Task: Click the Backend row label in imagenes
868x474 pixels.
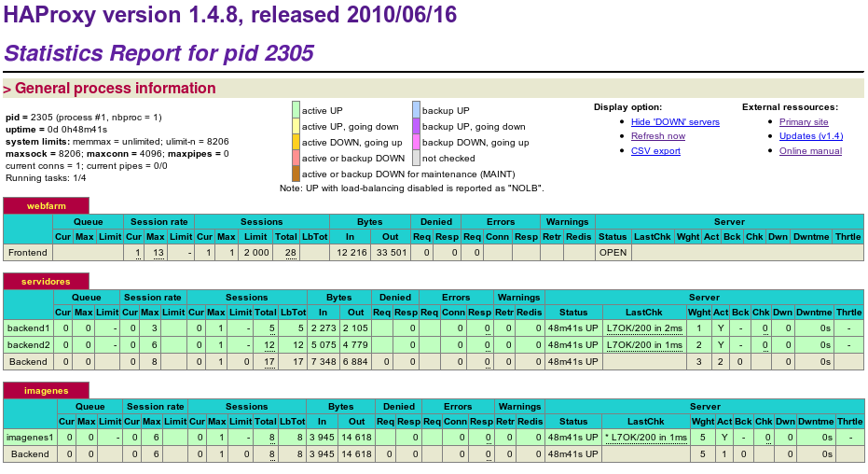Action: [x=30, y=454]
